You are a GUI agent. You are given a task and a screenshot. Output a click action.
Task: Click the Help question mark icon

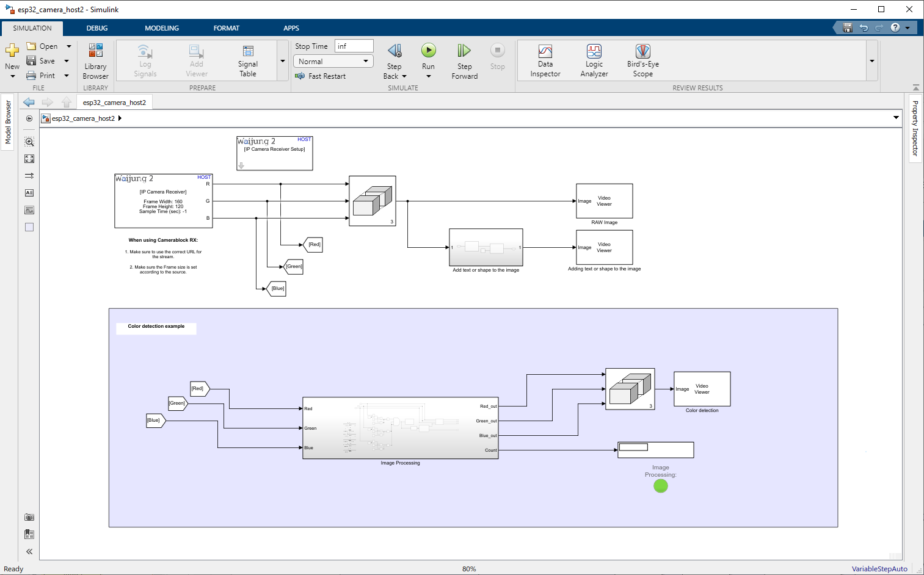895,27
